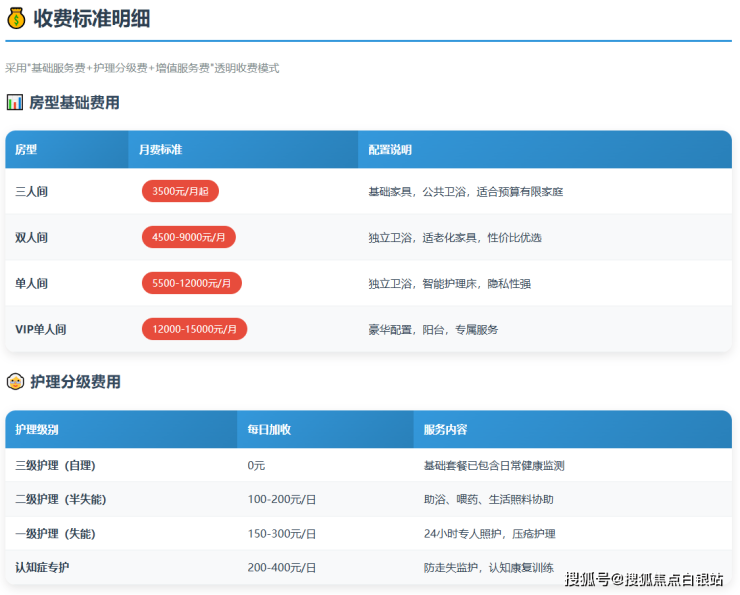Click the money bag icon beside 收费标准明细

[16, 18]
